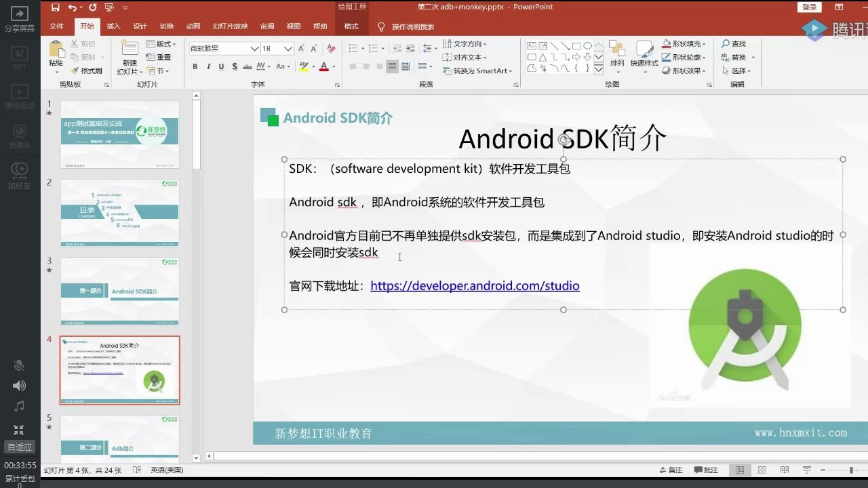Screen dimensions: 868x488
Task: Open the developer.android.com/studio link
Action: point(475,286)
